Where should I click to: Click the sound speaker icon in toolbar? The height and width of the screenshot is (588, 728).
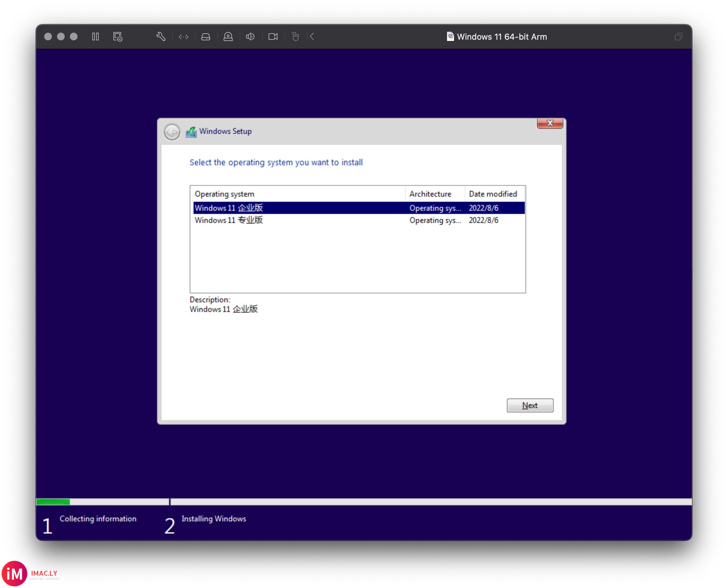(251, 37)
